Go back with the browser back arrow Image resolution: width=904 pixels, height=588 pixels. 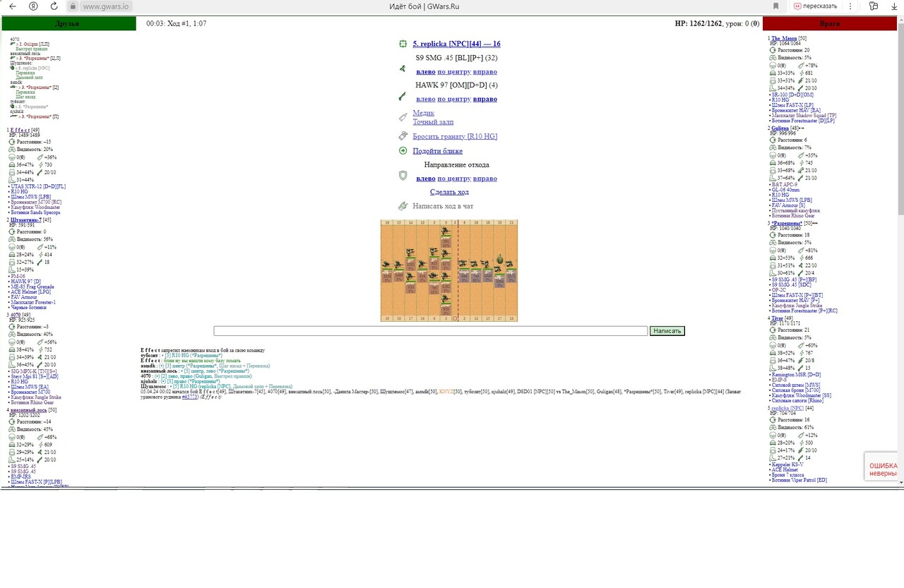pos(12,6)
